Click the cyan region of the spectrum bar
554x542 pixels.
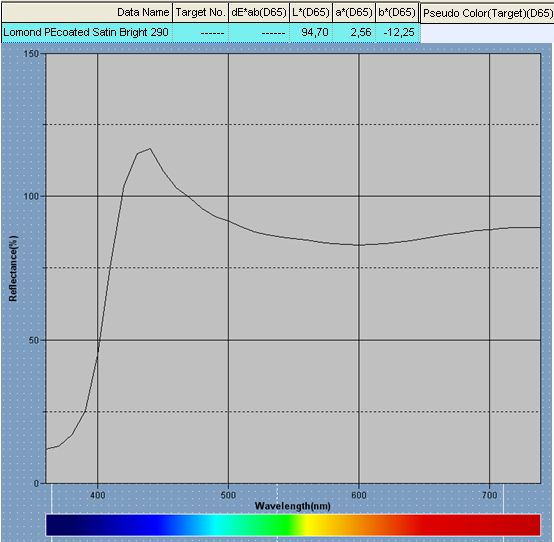[216, 525]
